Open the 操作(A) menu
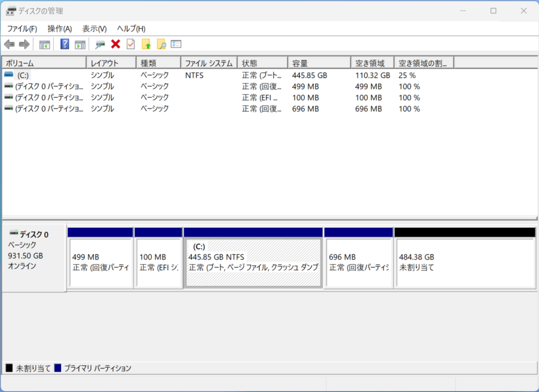This screenshot has width=539, height=392. coord(60,29)
